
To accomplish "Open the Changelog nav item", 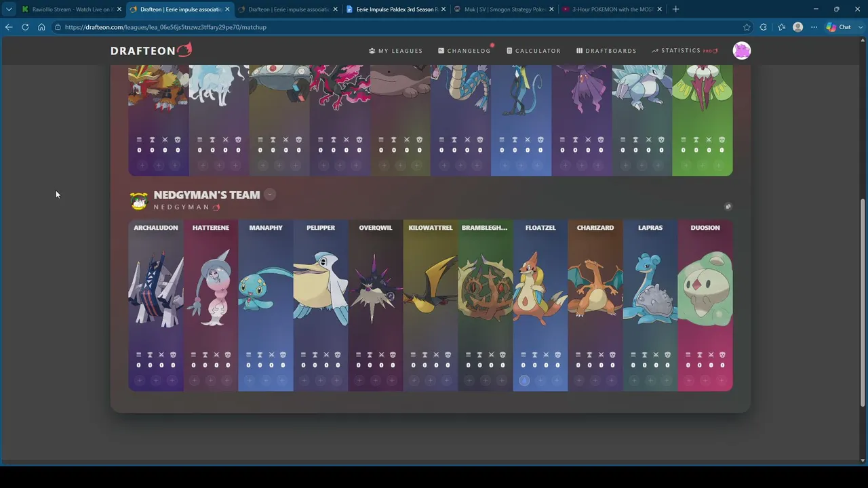I will coord(465,51).
